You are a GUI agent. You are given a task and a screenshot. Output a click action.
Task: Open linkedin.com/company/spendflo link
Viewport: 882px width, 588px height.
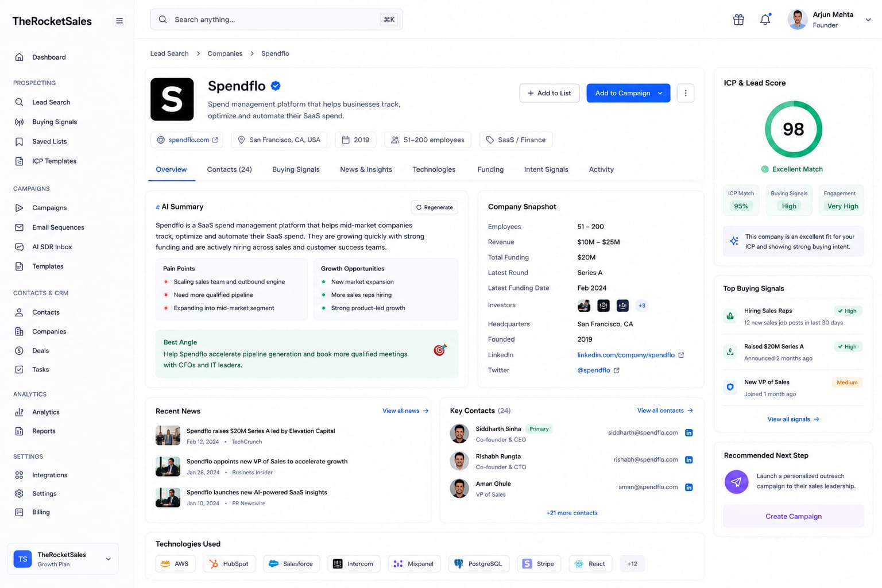(x=630, y=355)
